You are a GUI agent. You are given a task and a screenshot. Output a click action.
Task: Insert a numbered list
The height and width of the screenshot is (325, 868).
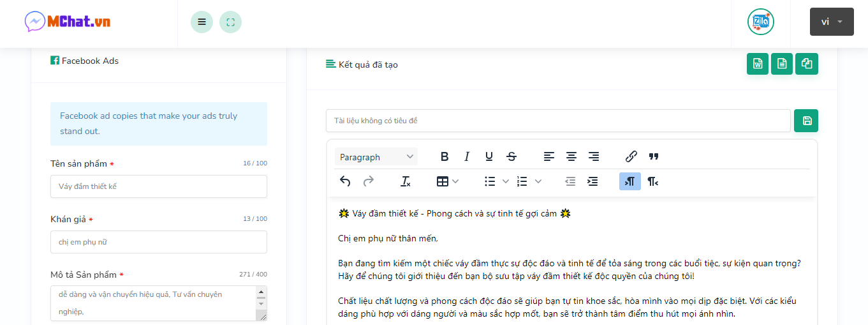[x=522, y=181]
